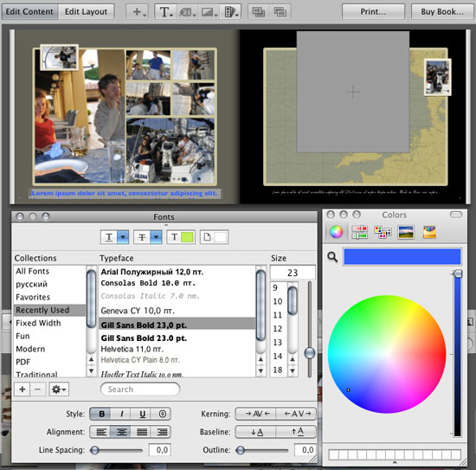The image size is (476, 470).
Task: Open the add page plus toolbar button
Action: (x=138, y=12)
